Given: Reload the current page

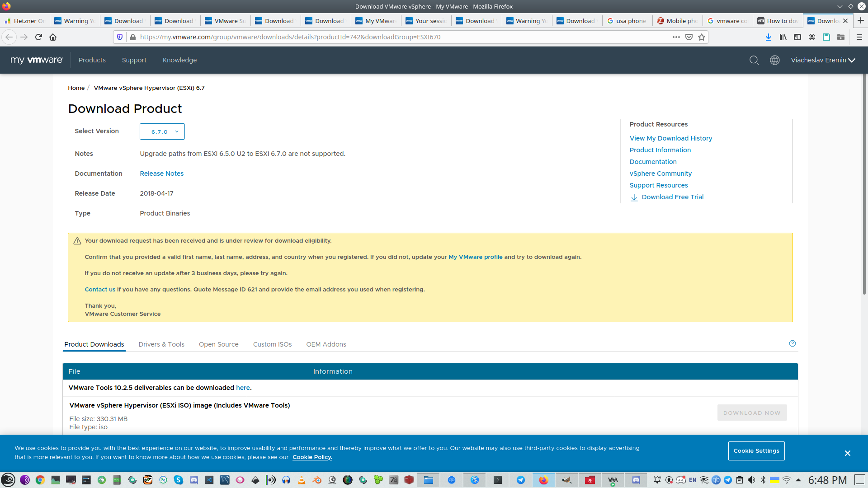Looking at the screenshot, I should click(38, 37).
